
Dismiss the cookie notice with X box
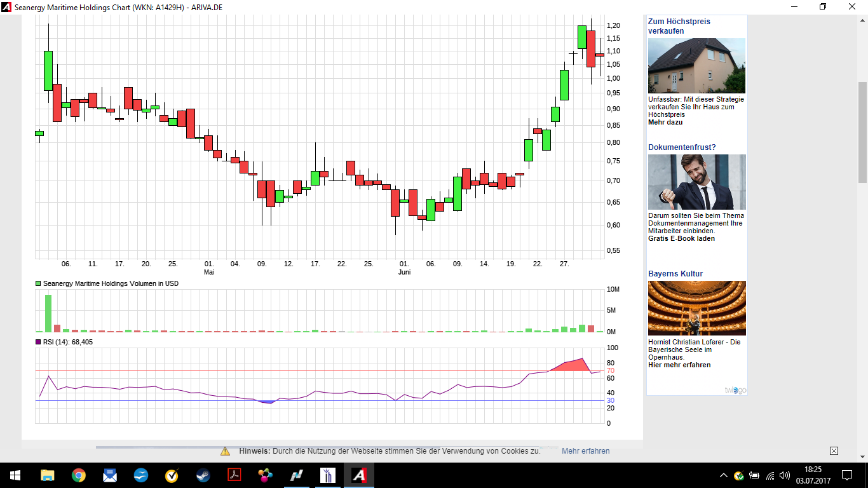[834, 451]
